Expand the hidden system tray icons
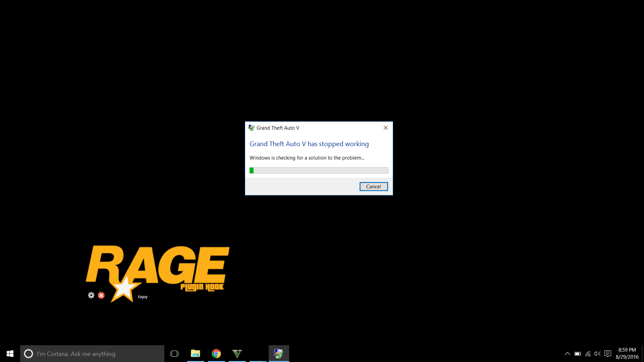Screen dimensions: 644x362 [568, 354]
